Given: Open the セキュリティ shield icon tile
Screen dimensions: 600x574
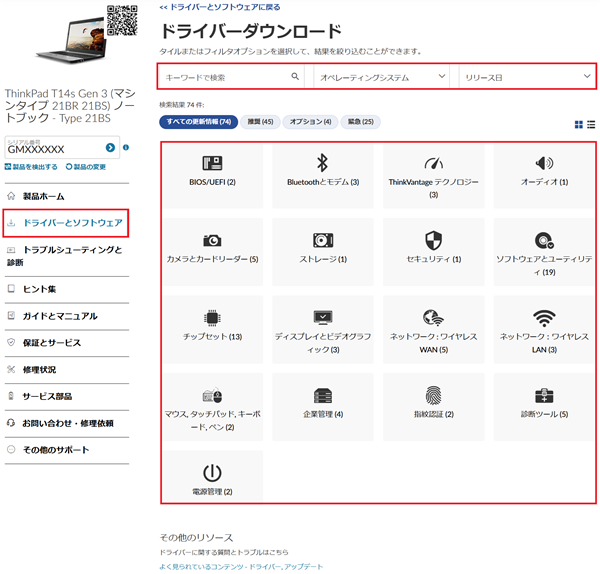Looking at the screenshot, I should [433, 240].
